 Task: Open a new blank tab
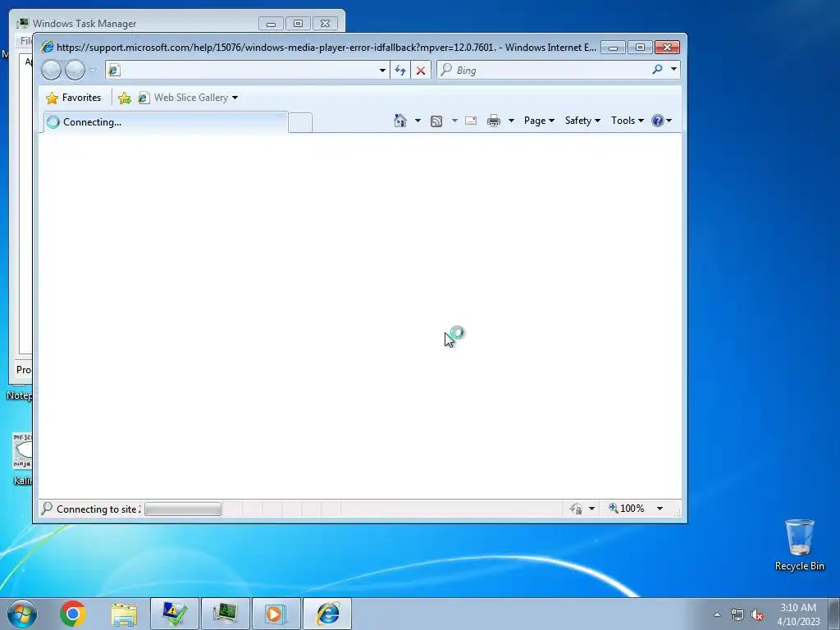(300, 123)
